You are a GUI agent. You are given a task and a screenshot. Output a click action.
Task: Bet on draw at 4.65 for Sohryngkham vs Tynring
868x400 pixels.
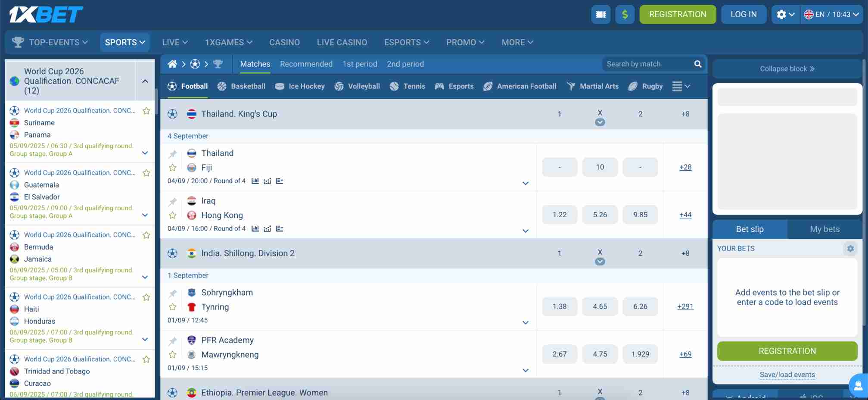[x=600, y=306]
